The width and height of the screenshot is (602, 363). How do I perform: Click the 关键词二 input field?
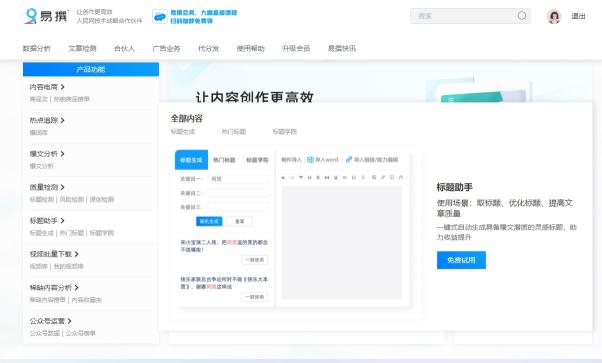[x=238, y=193]
